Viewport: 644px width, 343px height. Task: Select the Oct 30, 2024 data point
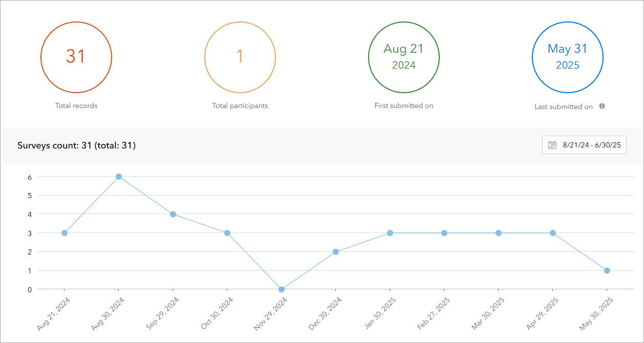(227, 233)
